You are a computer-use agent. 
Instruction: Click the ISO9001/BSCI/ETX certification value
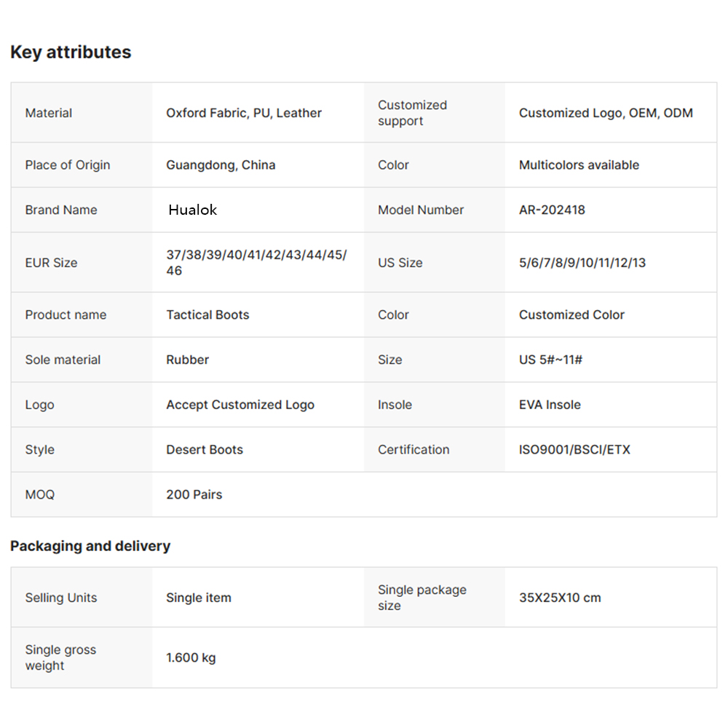coord(574,450)
